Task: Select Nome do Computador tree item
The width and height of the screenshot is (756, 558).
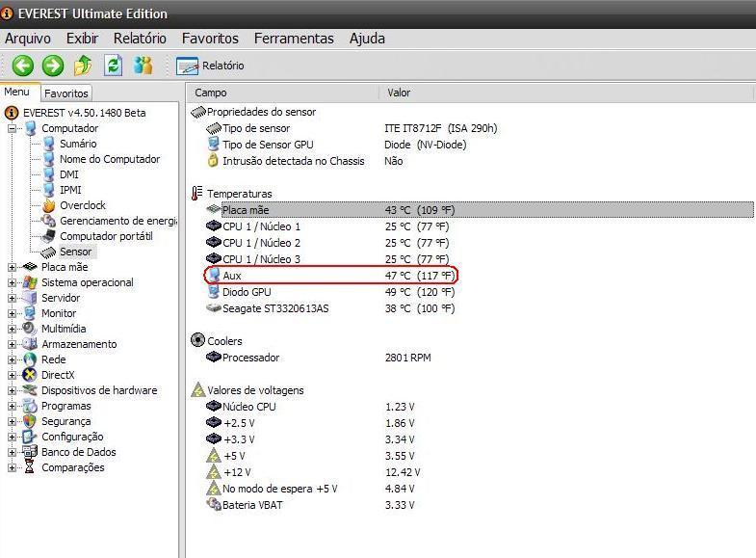Action: 110,159
